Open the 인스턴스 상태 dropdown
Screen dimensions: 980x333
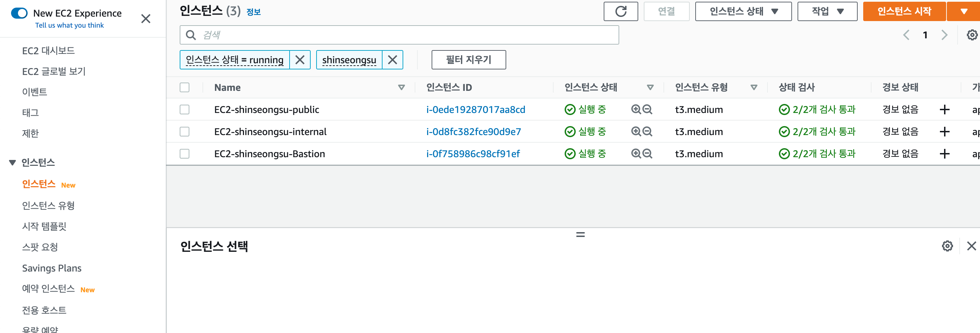[743, 11]
